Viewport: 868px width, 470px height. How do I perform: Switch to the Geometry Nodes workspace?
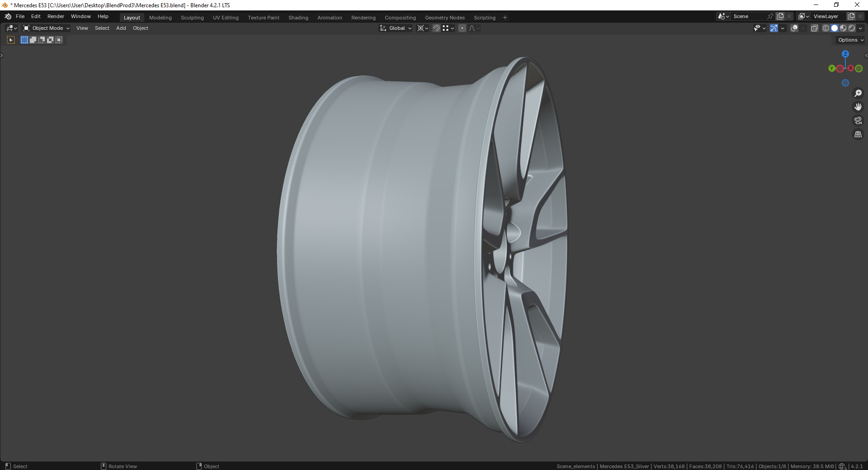pyautogui.click(x=445, y=18)
